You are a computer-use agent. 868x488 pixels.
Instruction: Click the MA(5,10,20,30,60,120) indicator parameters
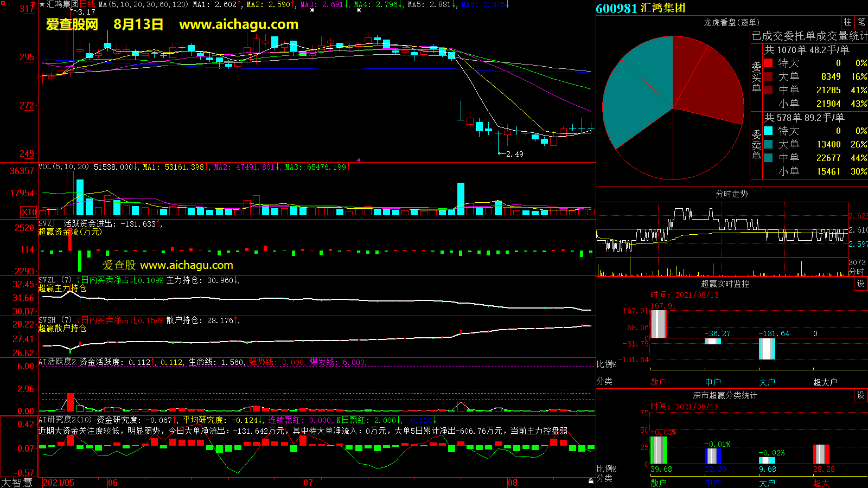(x=143, y=4)
